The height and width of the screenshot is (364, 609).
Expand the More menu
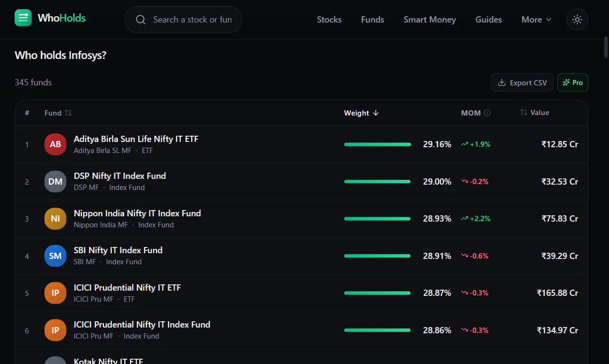(x=537, y=20)
